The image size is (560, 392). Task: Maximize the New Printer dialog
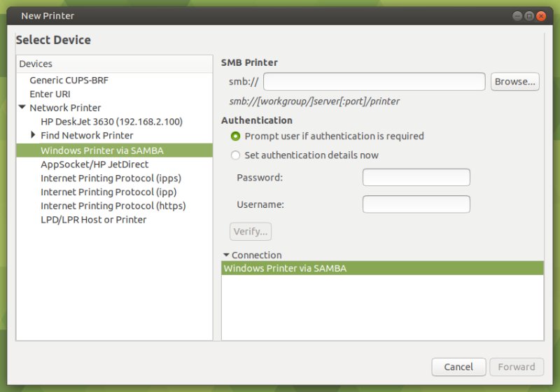(x=529, y=15)
